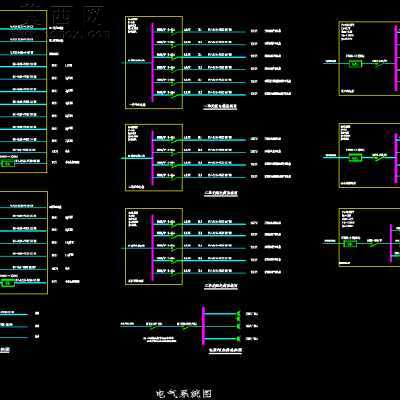Select the underlined caption beneath the top-center distribution diagram
The height and width of the screenshot is (400, 400).
[x=220, y=107]
